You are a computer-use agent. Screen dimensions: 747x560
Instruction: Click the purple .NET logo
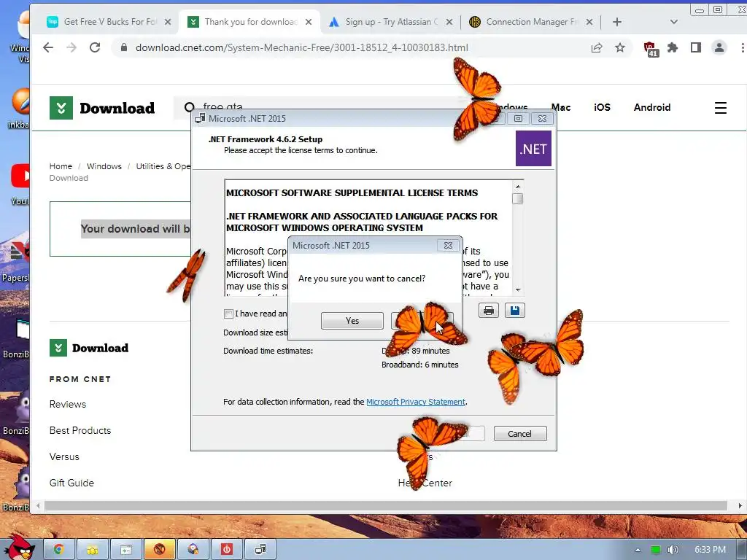[533, 149]
